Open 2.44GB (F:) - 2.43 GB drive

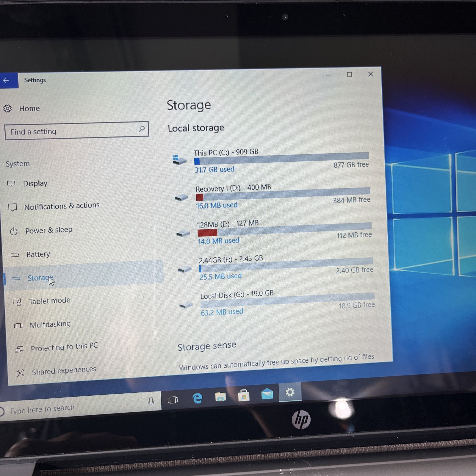click(x=231, y=259)
